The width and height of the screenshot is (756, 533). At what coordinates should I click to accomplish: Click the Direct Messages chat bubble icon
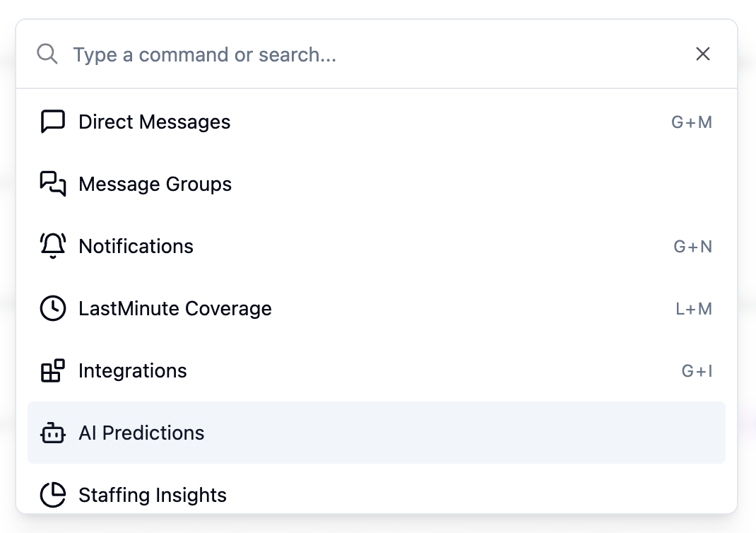[52, 122]
